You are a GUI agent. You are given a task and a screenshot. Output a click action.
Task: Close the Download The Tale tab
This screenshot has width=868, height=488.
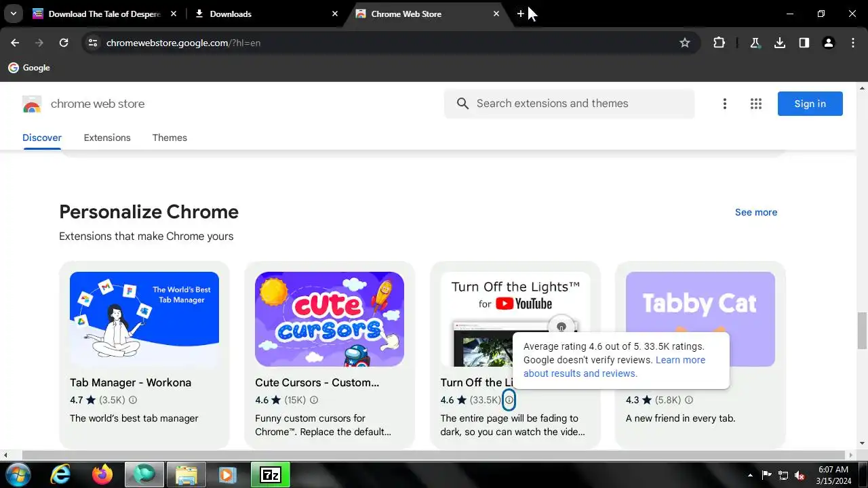click(x=174, y=14)
